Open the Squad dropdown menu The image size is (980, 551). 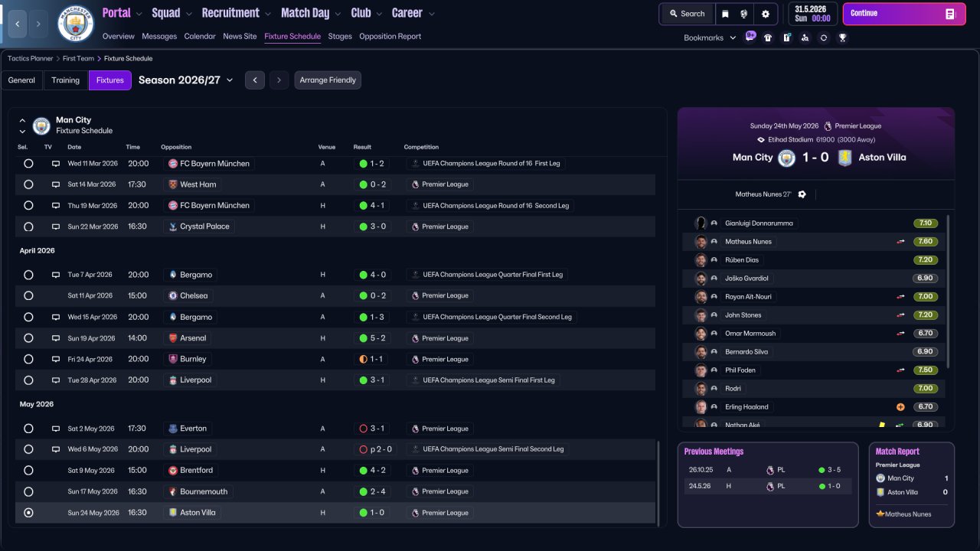[x=172, y=13]
